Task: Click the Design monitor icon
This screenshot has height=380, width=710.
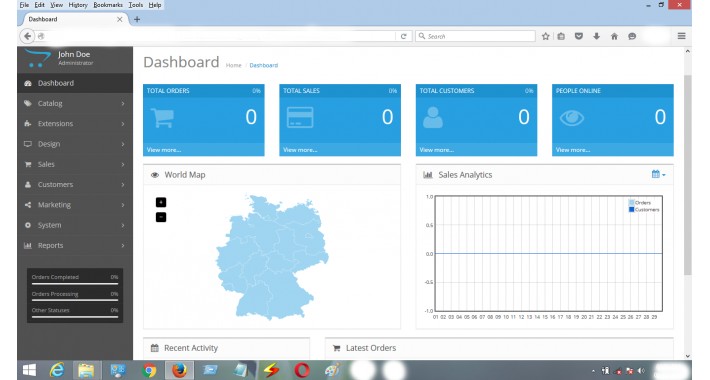Action: point(28,144)
